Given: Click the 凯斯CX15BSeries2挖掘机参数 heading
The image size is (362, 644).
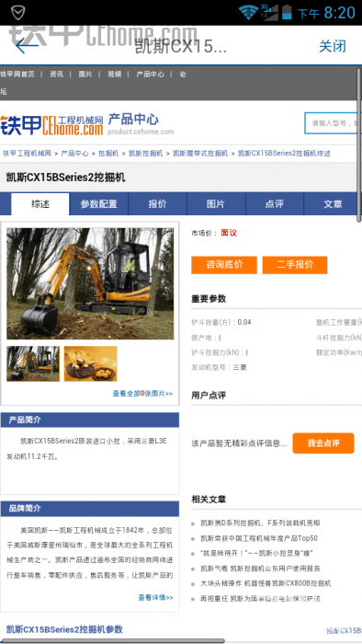Looking at the screenshot, I should pyautogui.click(x=64, y=629).
